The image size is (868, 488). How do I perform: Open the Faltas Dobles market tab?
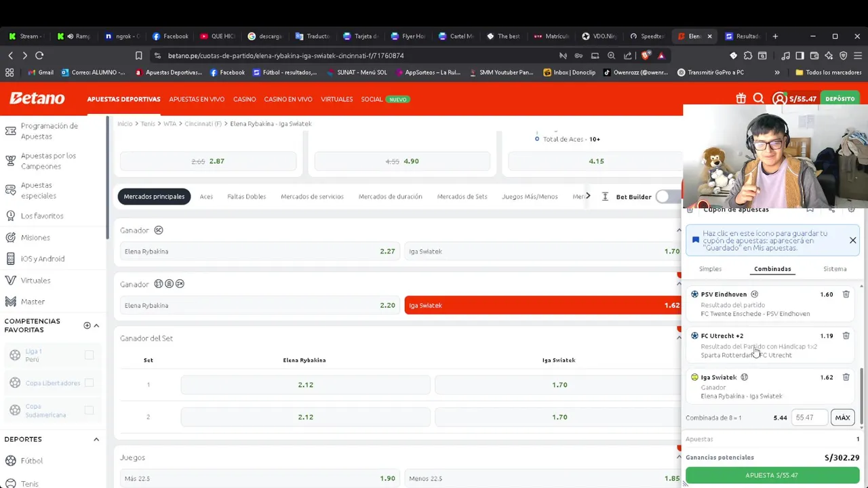pos(247,197)
